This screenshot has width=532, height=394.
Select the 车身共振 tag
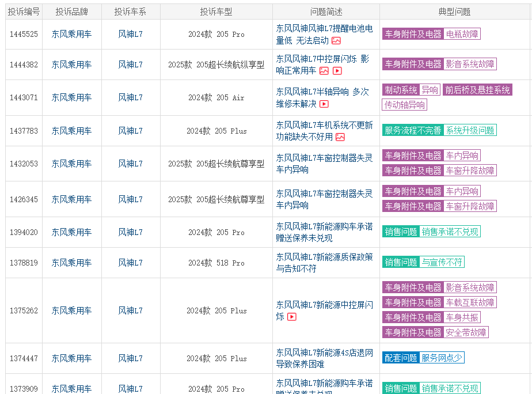pos(462,317)
